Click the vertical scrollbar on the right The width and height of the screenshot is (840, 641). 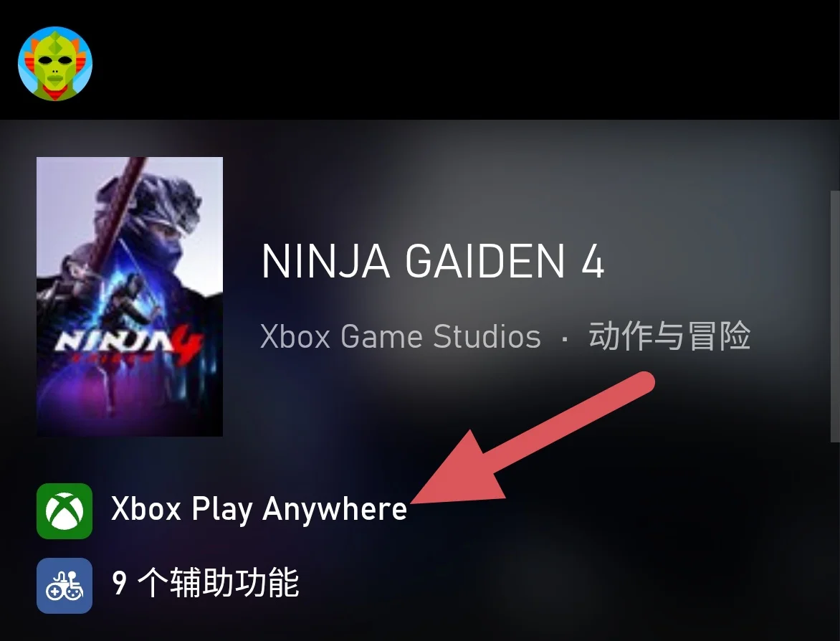[x=835, y=316]
